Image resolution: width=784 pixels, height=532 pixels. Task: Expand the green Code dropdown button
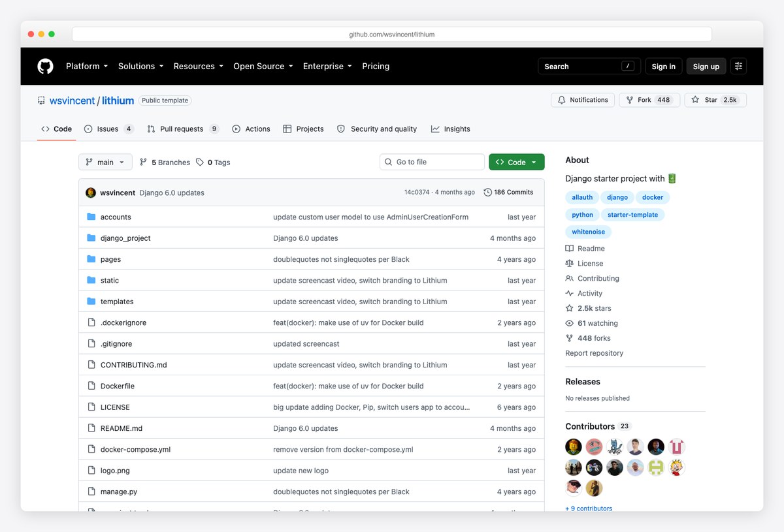(517, 162)
